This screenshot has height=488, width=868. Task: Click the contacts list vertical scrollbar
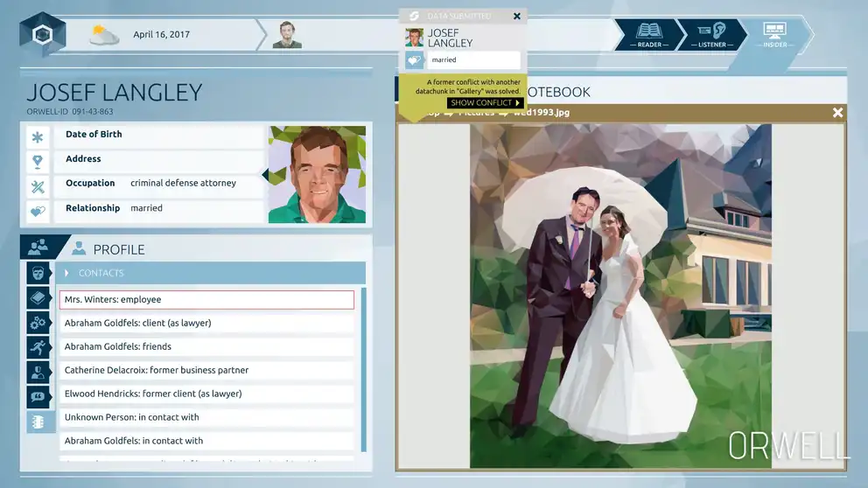click(363, 367)
